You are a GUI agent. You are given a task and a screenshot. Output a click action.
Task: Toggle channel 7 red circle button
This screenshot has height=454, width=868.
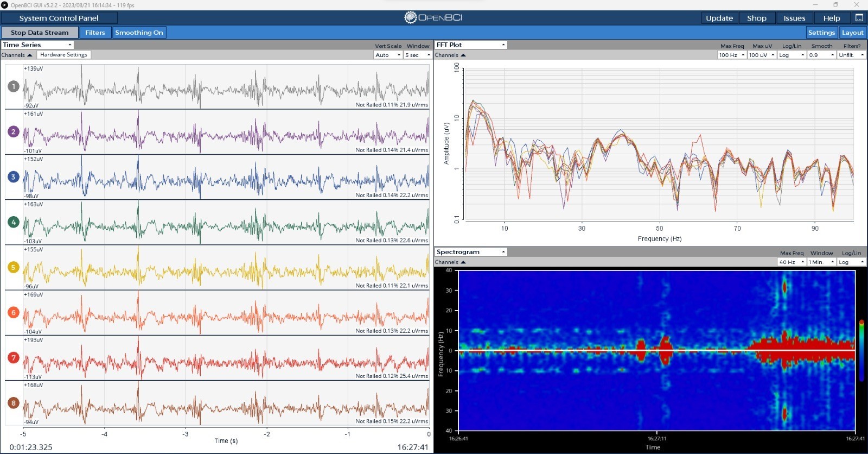click(x=14, y=357)
